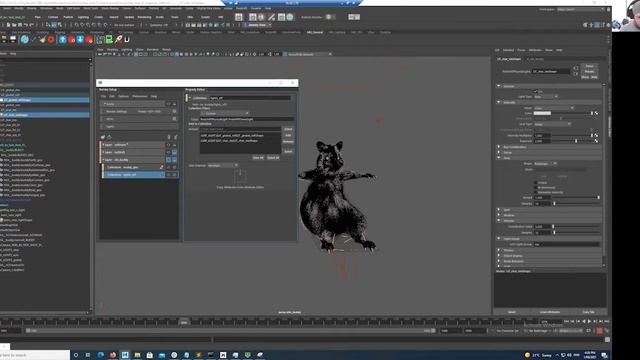The image size is (640, 360).
Task: Click View All button in Property Editor
Action: pyautogui.click(x=258, y=158)
